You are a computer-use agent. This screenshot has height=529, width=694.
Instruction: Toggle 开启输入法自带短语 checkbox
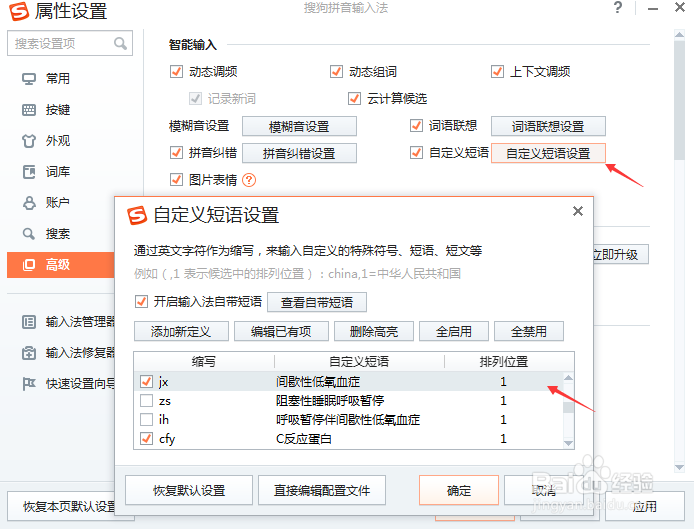click(x=141, y=301)
